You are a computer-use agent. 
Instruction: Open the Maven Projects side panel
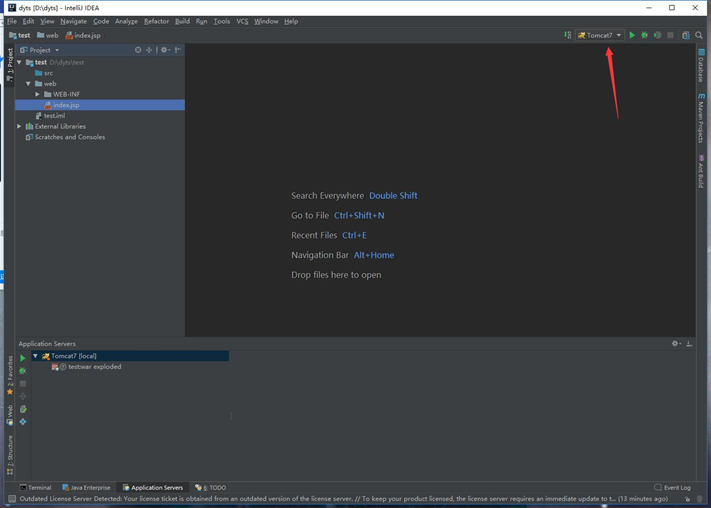click(x=701, y=118)
